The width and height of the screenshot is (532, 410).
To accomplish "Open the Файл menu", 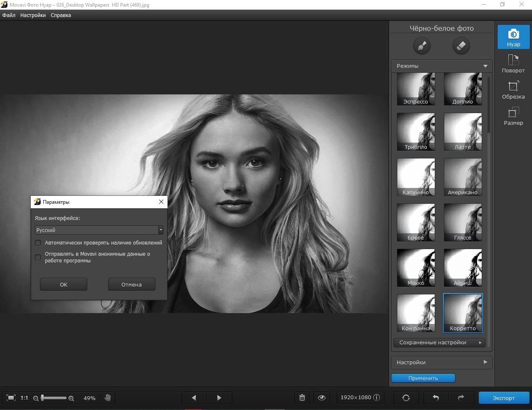I will tap(9, 15).
